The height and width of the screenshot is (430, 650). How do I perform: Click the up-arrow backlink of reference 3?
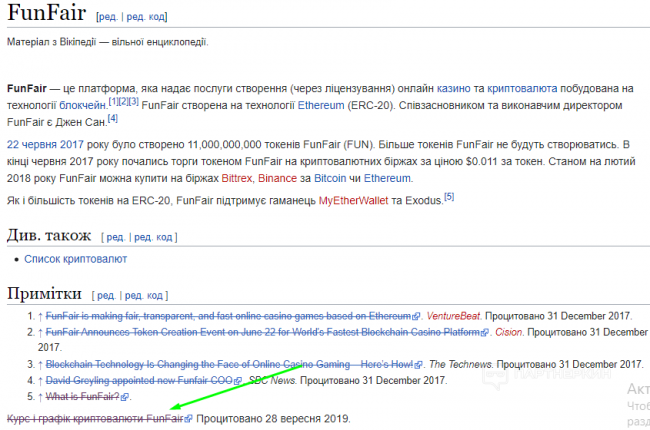39,364
